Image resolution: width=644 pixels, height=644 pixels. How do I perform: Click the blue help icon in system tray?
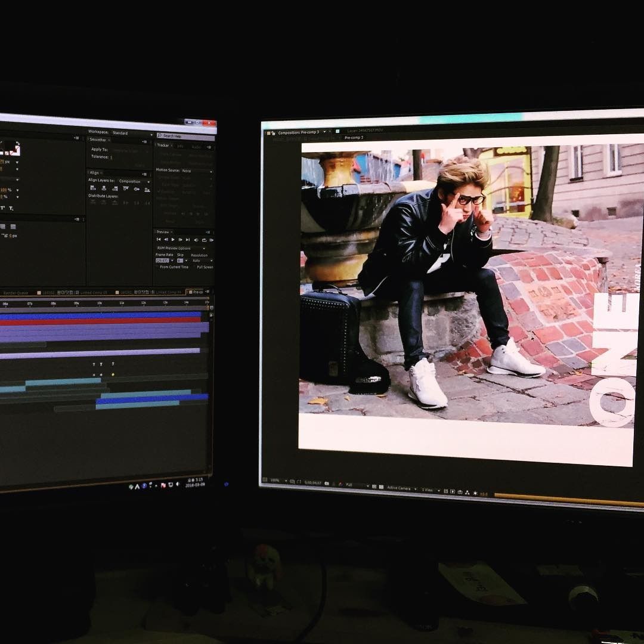point(144,486)
